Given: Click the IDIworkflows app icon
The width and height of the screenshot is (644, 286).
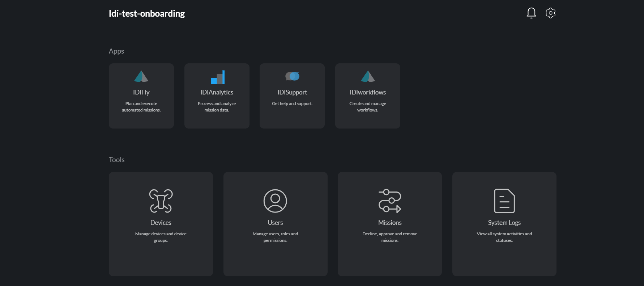Looking at the screenshot, I should [x=368, y=77].
